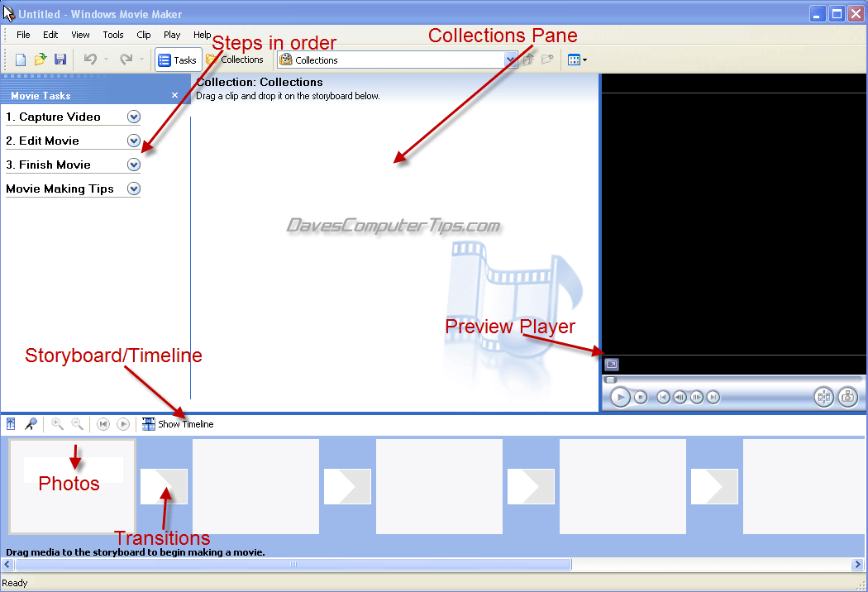This screenshot has height=592, width=868.
Task: Toggle the Collections pane button
Action: [x=235, y=60]
